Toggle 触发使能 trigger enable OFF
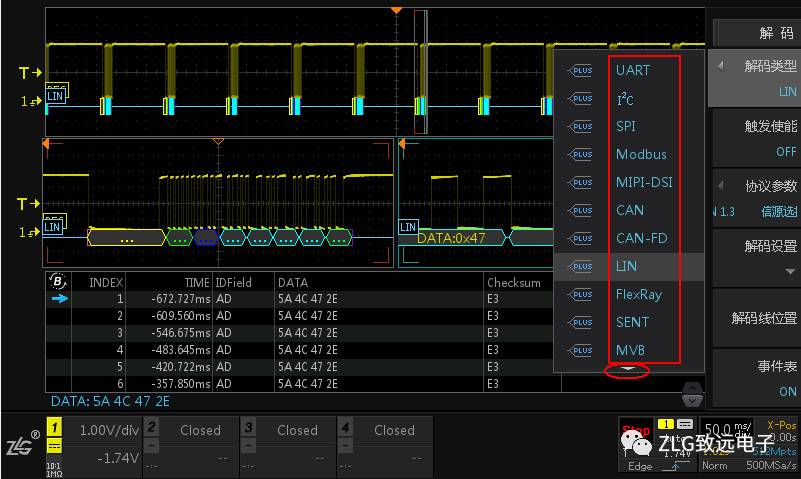Screen dimensions: 801x479 (757, 138)
